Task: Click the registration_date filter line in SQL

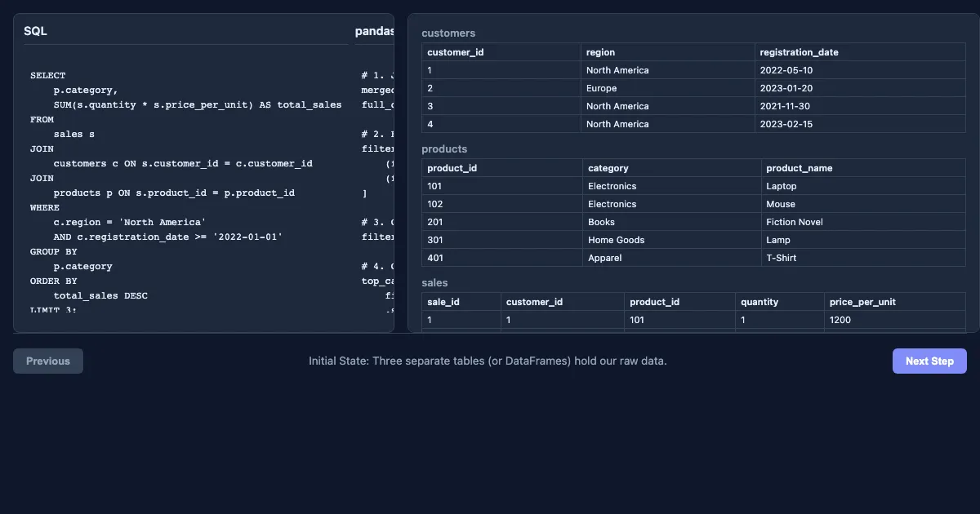Action: point(168,237)
